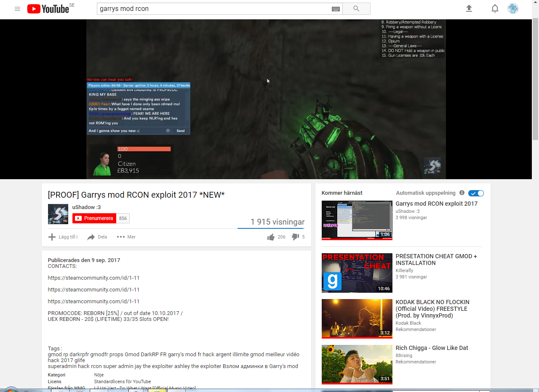
Task: Click the Killerafly channel name
Action: point(404,270)
